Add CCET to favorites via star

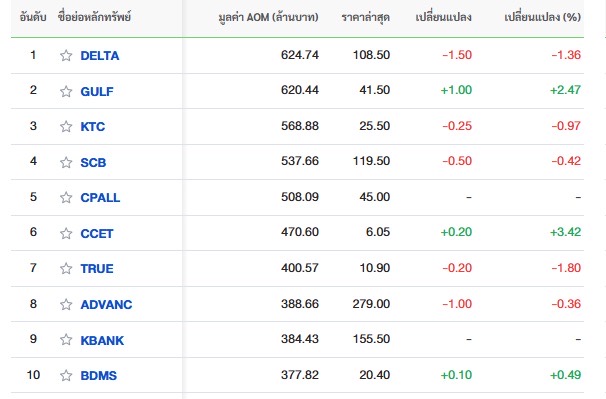click(x=66, y=234)
